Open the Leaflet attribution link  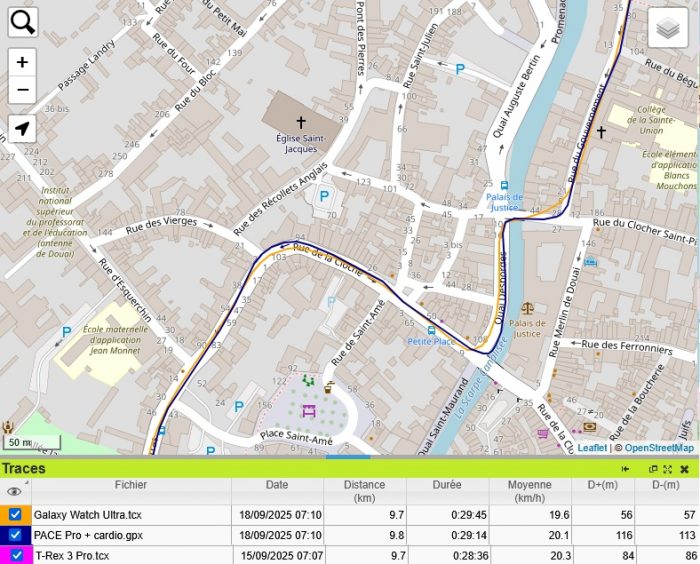click(x=592, y=448)
